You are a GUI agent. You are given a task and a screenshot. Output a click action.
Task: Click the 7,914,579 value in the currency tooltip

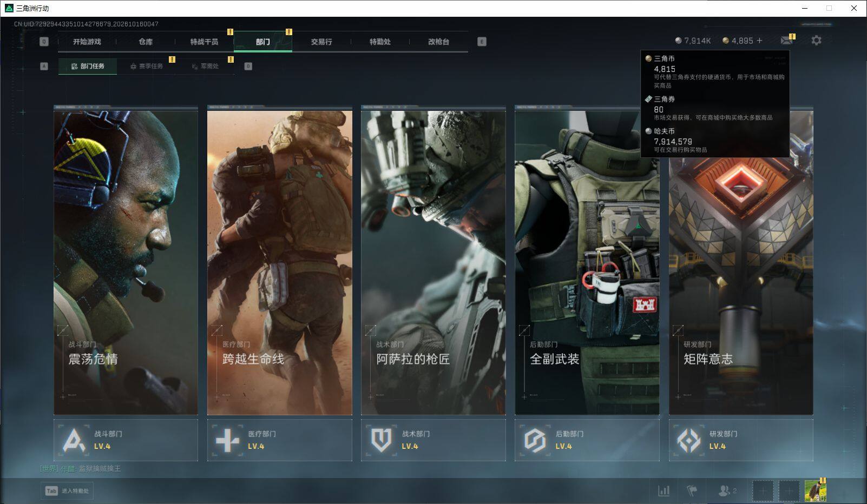[673, 141]
